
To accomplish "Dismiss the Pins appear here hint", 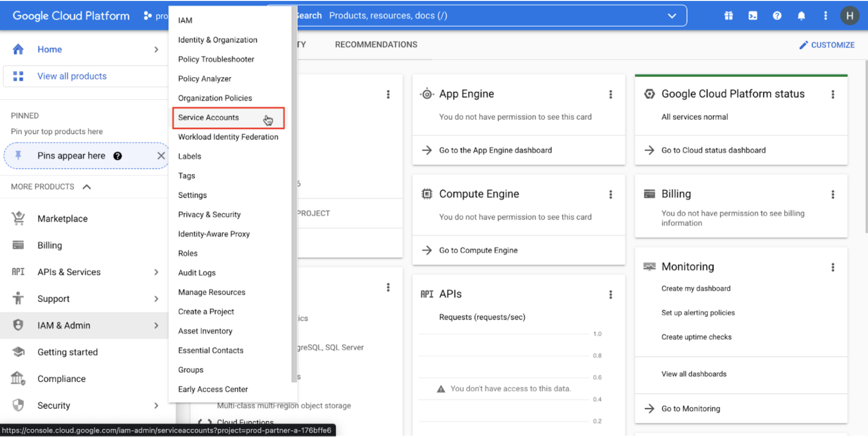I will (x=161, y=156).
